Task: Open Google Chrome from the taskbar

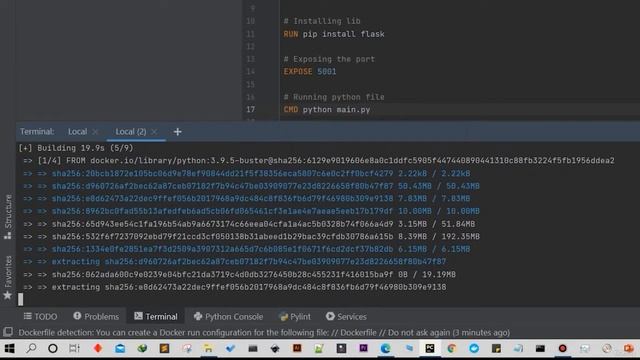Action: tap(451, 349)
